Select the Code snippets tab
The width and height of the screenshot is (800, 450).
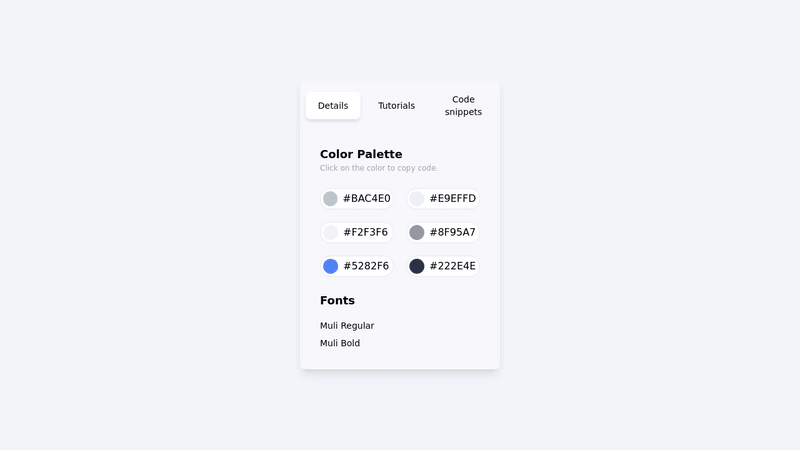(463, 106)
